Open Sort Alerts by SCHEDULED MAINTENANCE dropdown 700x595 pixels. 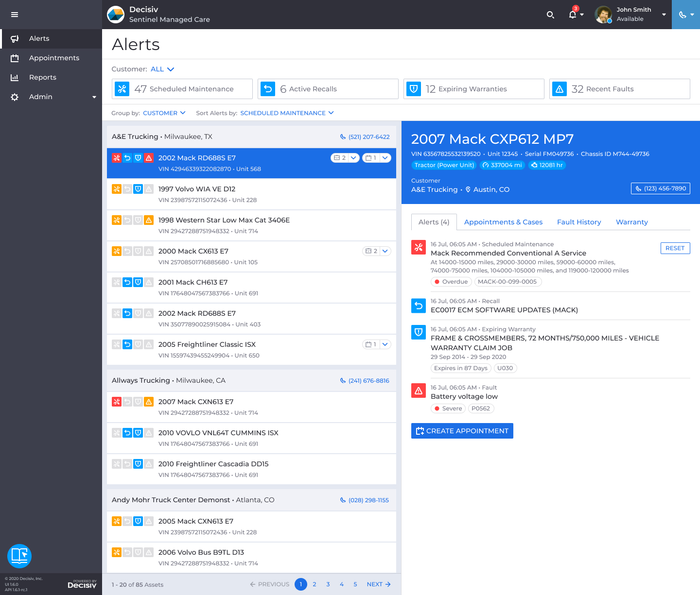tap(287, 113)
